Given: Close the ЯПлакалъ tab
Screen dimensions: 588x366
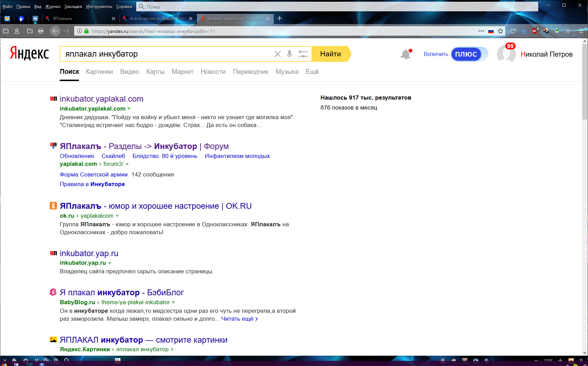Looking at the screenshot, I should tap(114, 19).
